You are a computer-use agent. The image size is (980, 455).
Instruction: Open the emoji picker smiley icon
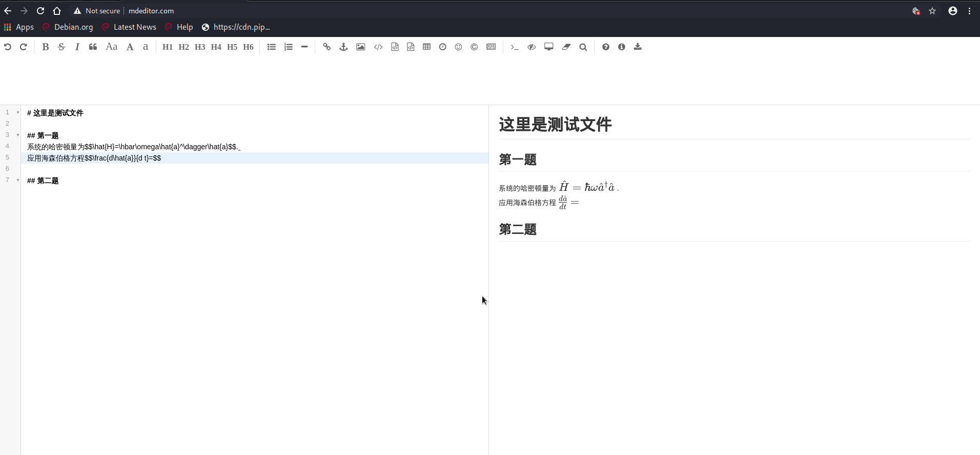point(458,47)
